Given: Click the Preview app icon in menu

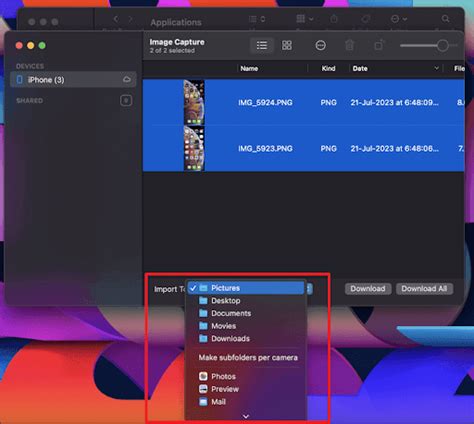Looking at the screenshot, I should [x=203, y=389].
